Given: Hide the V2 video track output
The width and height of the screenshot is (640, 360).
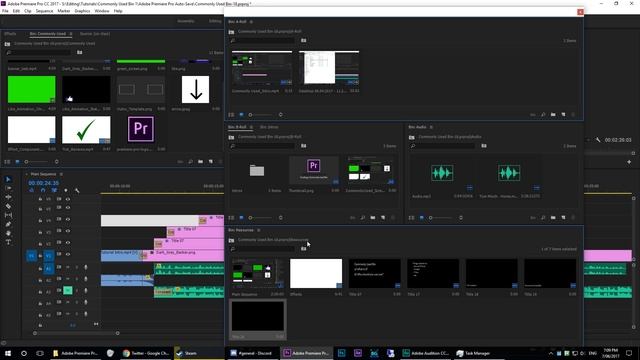Looking at the screenshot, I should pyautogui.click(x=68, y=243).
